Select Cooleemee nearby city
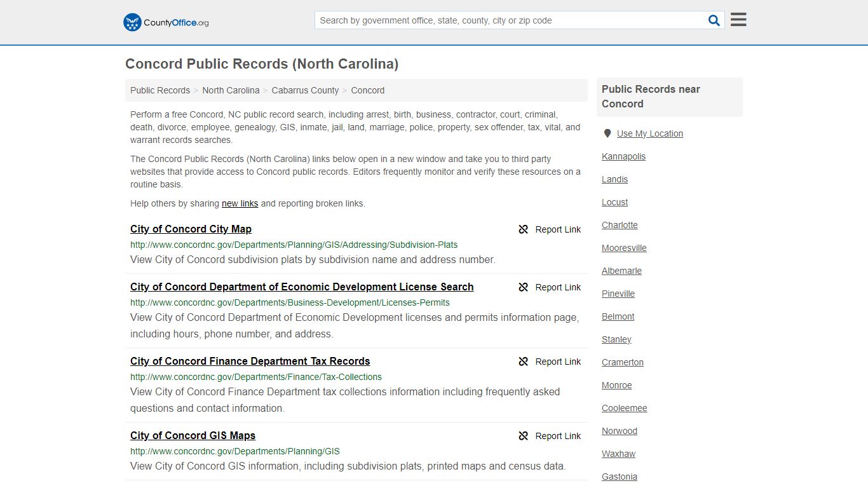The width and height of the screenshot is (868, 488). pos(624,408)
